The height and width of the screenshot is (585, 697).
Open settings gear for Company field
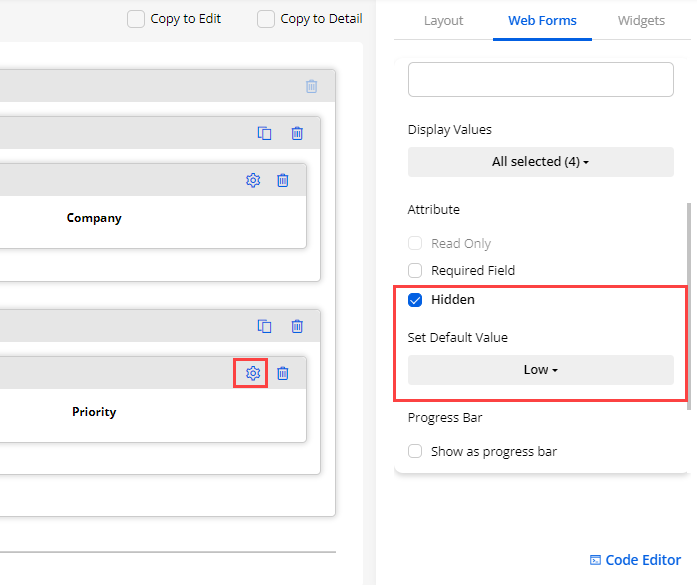(x=253, y=180)
